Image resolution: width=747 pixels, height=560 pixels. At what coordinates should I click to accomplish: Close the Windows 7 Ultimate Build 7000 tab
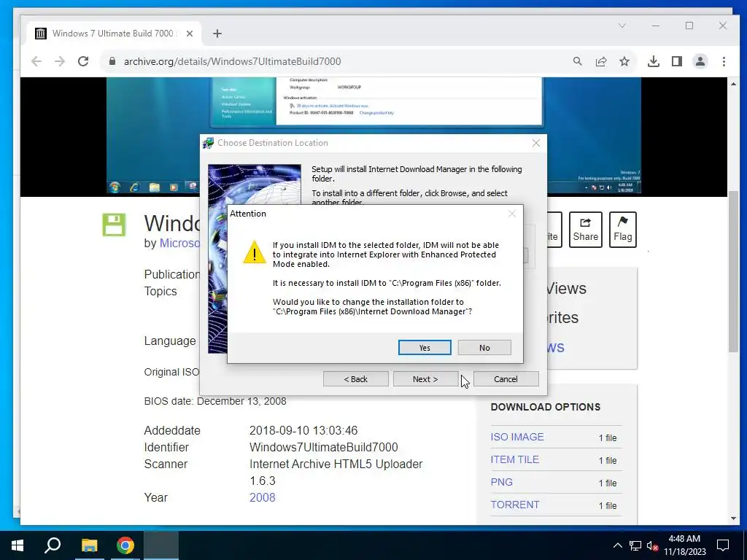tap(190, 34)
